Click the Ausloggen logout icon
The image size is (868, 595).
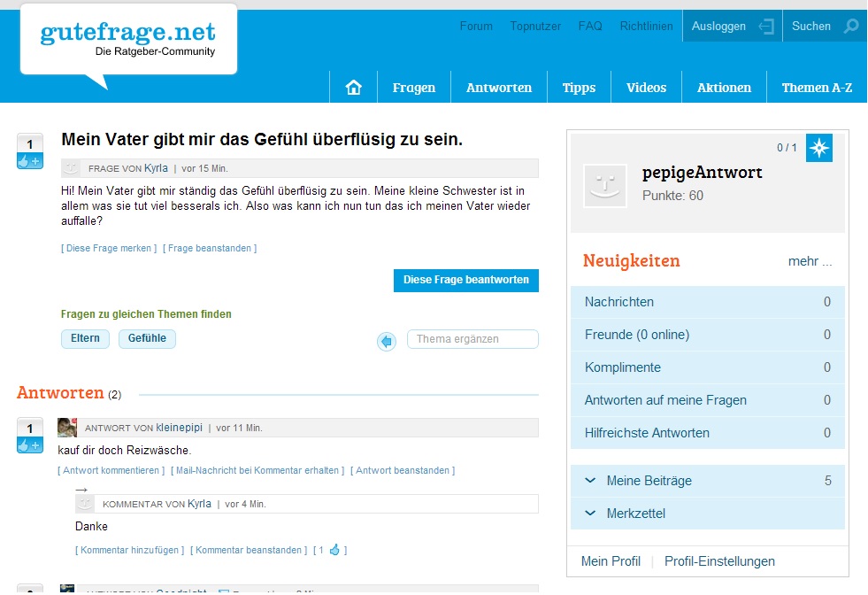tap(766, 27)
